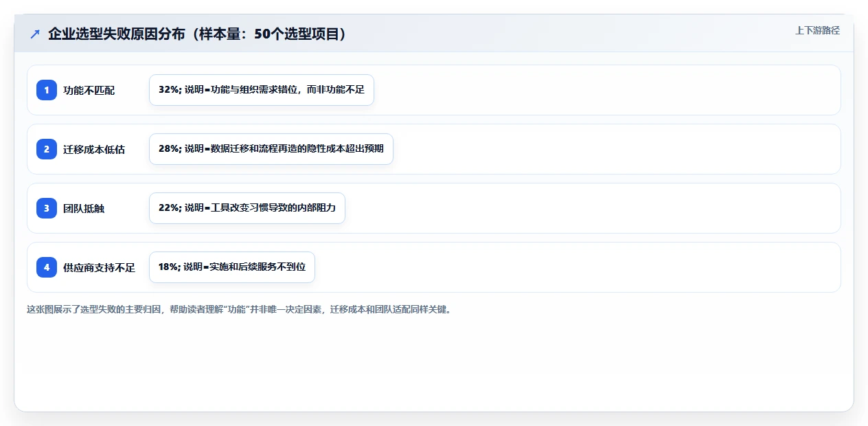The width and height of the screenshot is (868, 426).
Task: Open the 32% 功能与组织需求错位 description box
Action: [262, 90]
